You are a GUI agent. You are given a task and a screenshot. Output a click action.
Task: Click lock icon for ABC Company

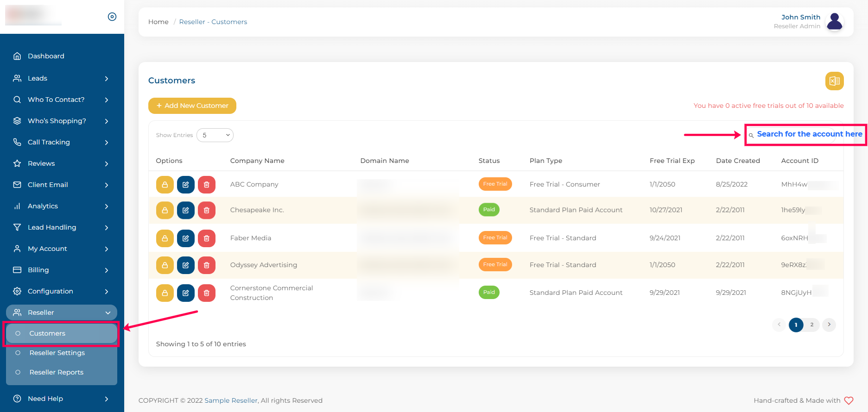pyautogui.click(x=165, y=185)
